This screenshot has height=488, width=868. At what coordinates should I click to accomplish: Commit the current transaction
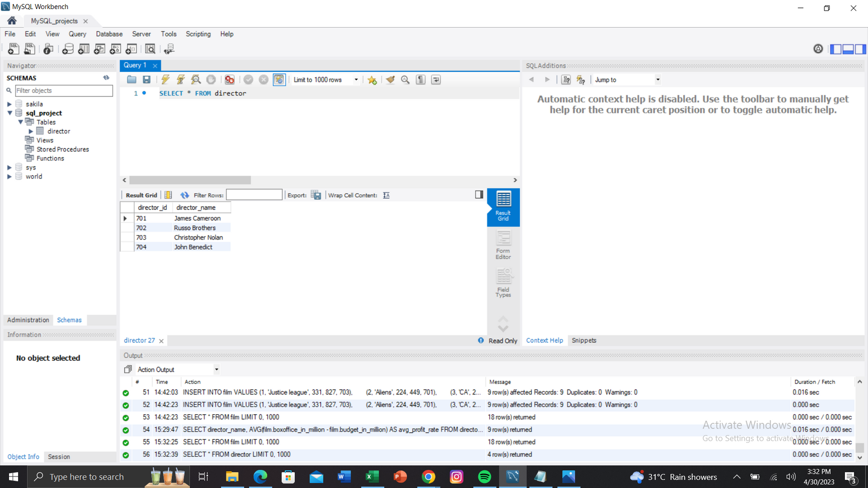[x=248, y=79]
